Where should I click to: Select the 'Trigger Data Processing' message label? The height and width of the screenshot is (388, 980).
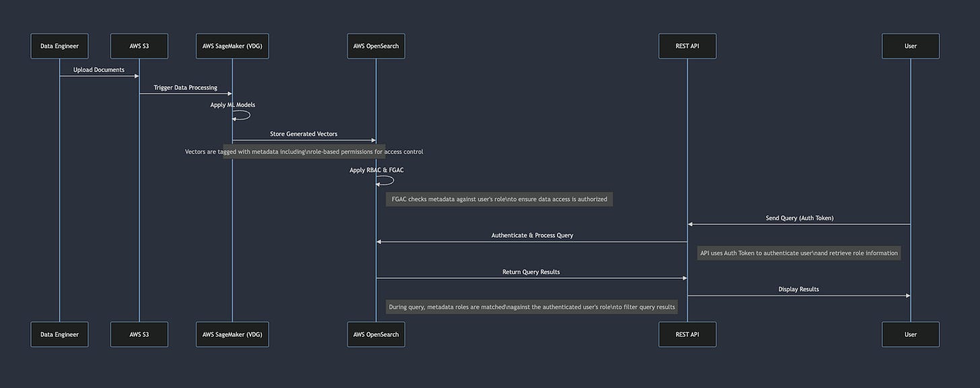tap(186, 88)
